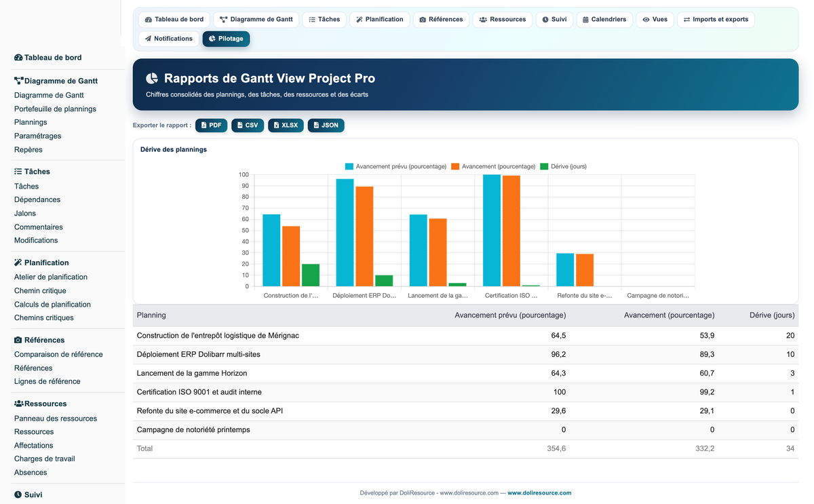Select the Campagne de notoriété printemps row
Viewport: 814px width, 504px height.
click(x=465, y=430)
